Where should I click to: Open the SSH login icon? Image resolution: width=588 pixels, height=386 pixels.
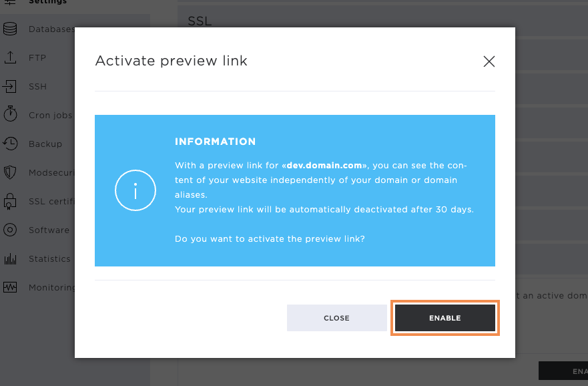tap(10, 86)
